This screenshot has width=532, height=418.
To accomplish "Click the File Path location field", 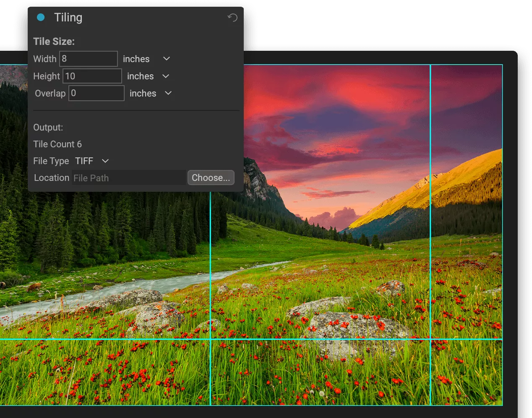I will 128,178.
